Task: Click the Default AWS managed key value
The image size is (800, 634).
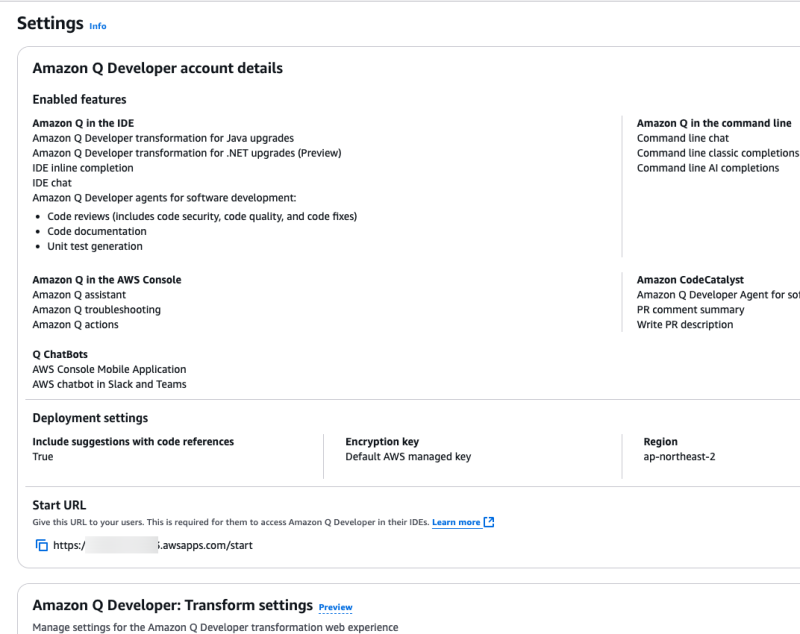Action: point(408,456)
